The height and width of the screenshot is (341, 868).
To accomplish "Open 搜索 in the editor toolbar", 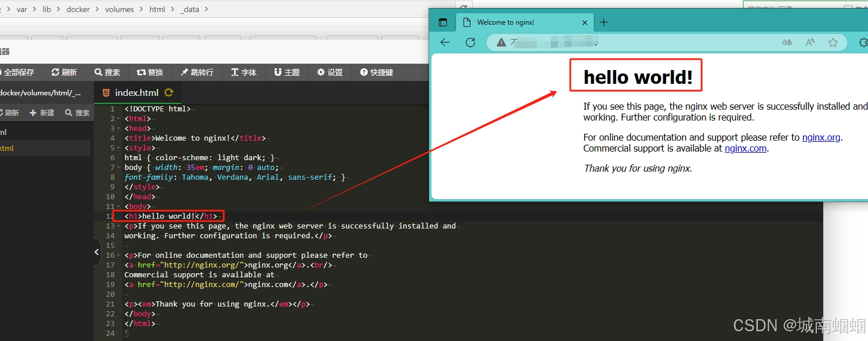I will (x=107, y=72).
